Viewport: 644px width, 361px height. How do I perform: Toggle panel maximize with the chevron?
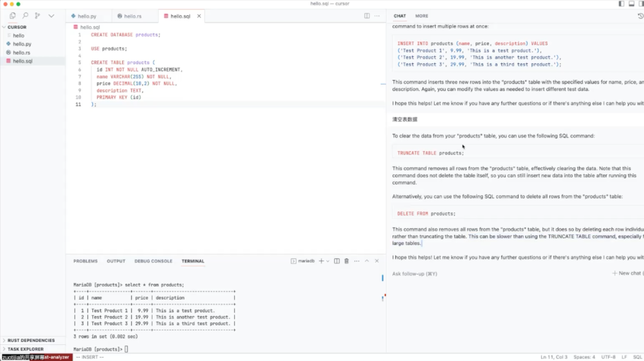pos(367,261)
